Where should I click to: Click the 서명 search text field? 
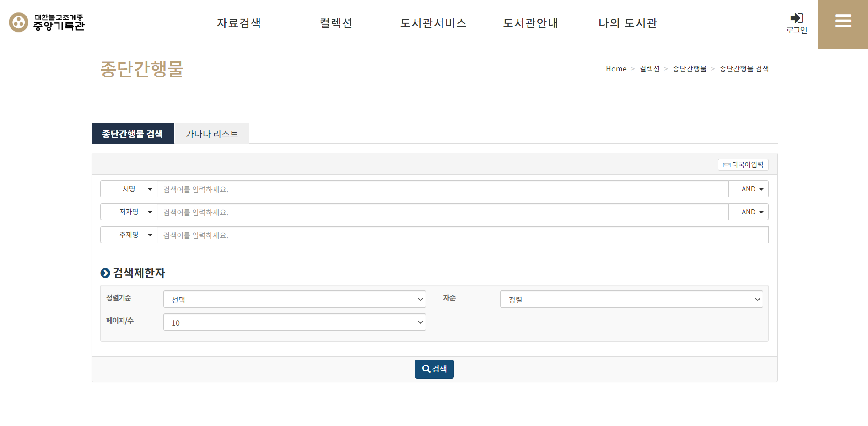[442, 189]
